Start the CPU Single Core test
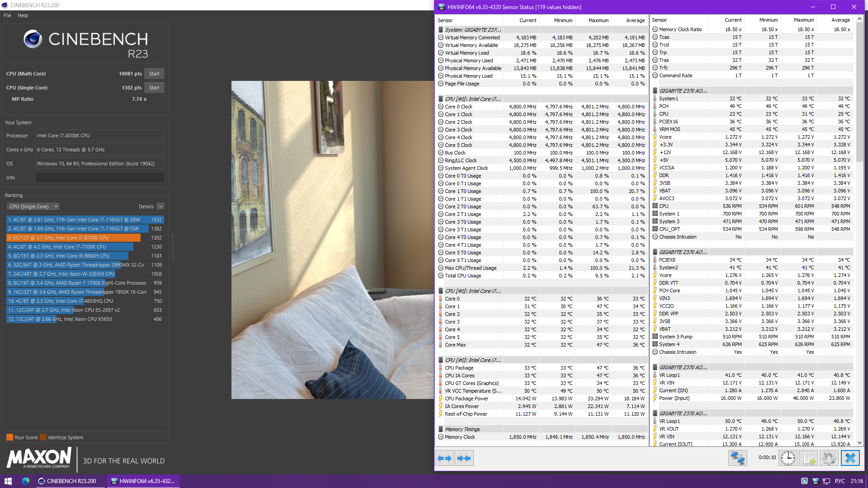Image resolution: width=868 pixels, height=488 pixels. (154, 88)
